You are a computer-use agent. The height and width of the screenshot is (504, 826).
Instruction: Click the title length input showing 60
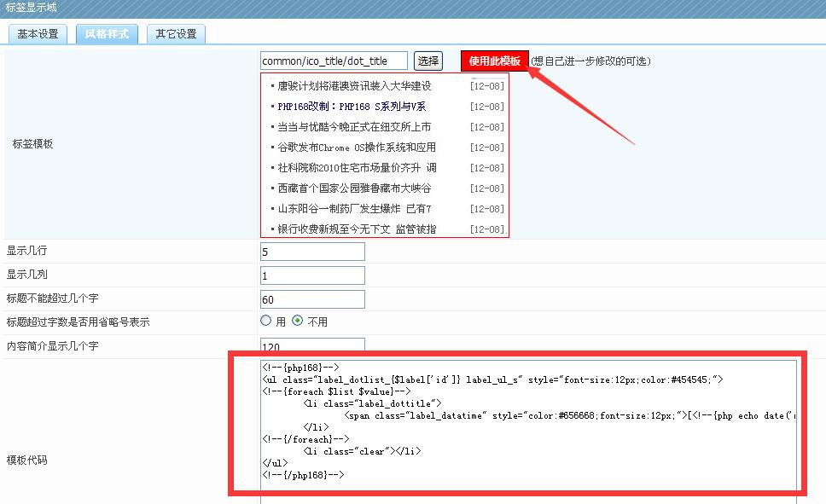point(311,298)
